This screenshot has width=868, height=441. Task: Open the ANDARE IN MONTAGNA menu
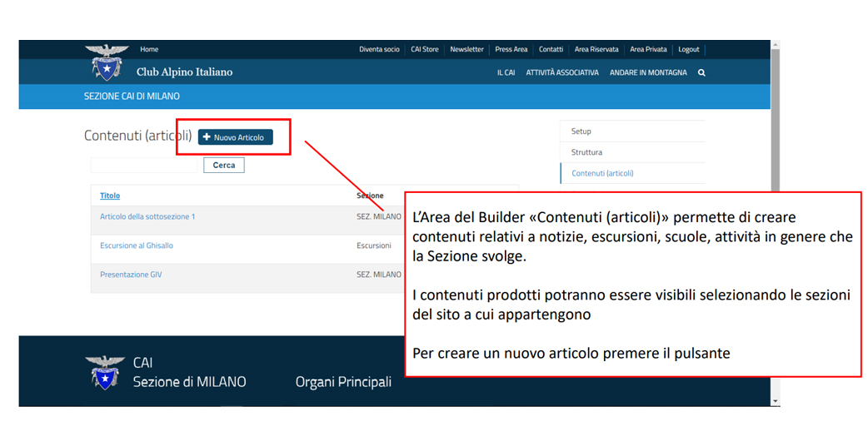(x=648, y=72)
